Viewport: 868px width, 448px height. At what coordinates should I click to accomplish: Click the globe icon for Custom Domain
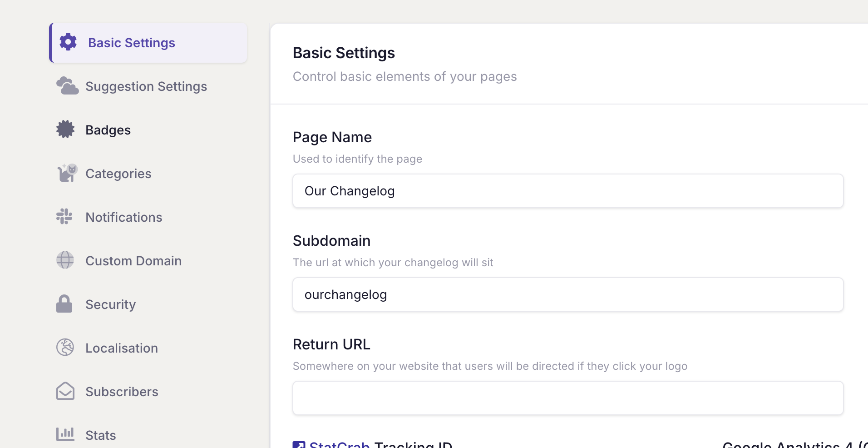64,260
